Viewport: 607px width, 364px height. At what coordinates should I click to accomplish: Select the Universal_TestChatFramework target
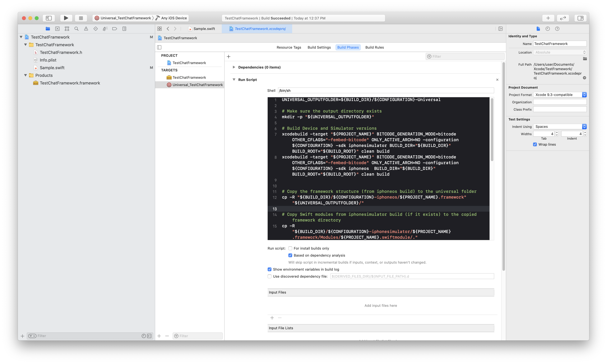pos(197,85)
